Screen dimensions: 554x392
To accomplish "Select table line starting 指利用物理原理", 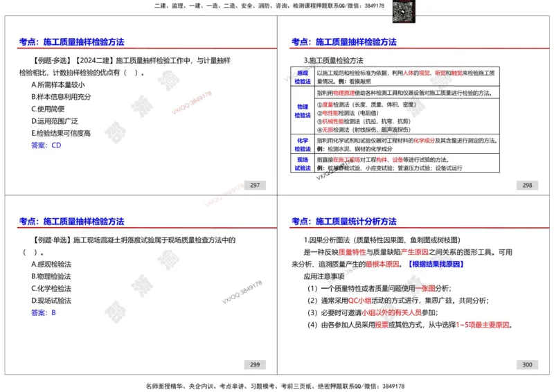I will coord(404,93).
